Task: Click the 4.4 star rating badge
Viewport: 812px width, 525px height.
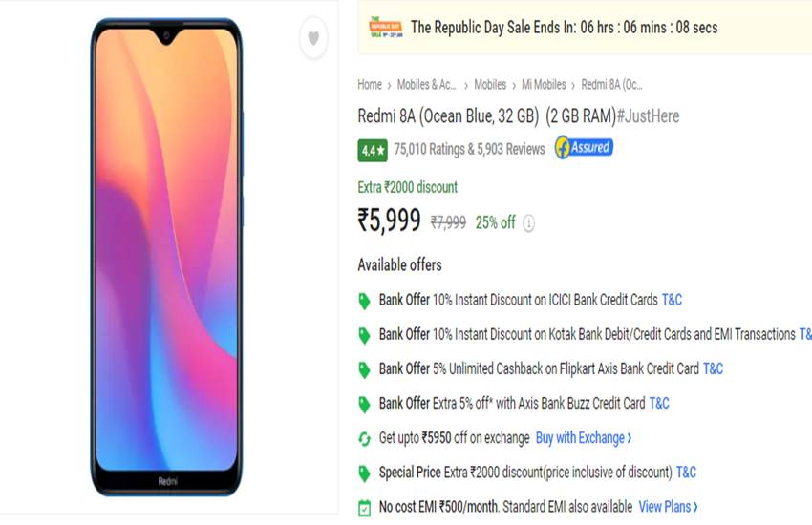Action: 372,150
